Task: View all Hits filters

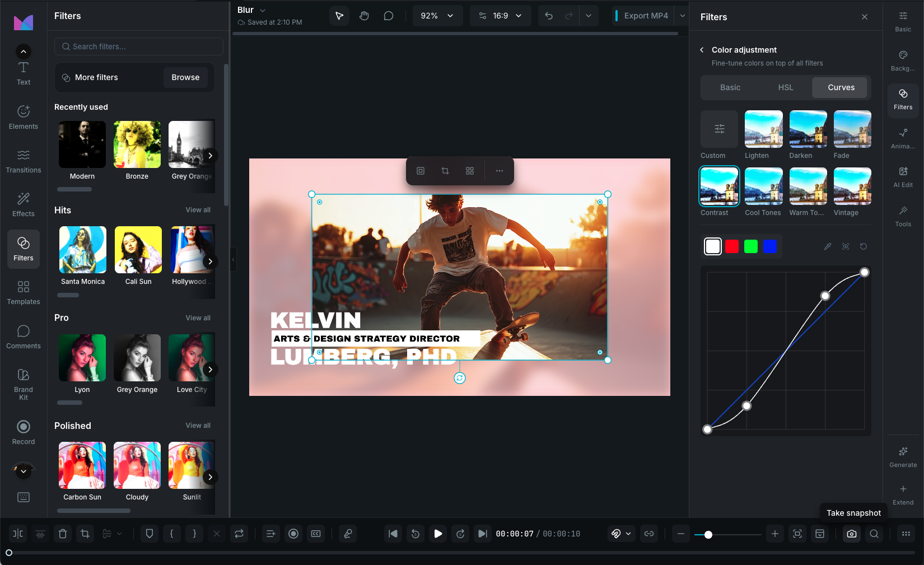Action: (x=198, y=210)
